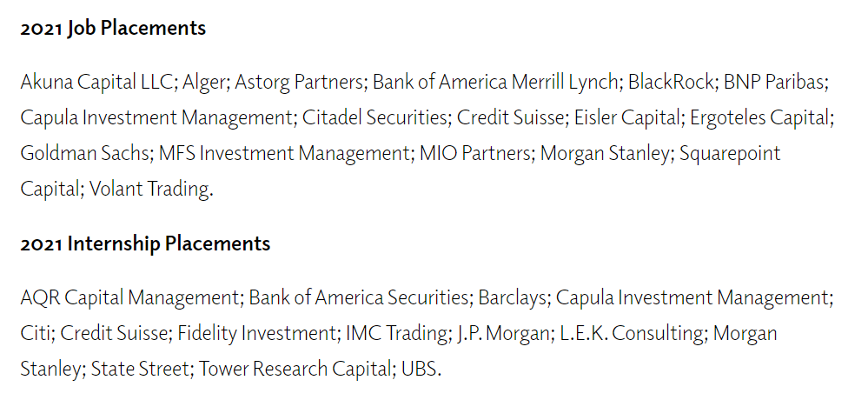The height and width of the screenshot is (400, 868).
Task: Click Volant Trading text
Action: click(x=149, y=190)
